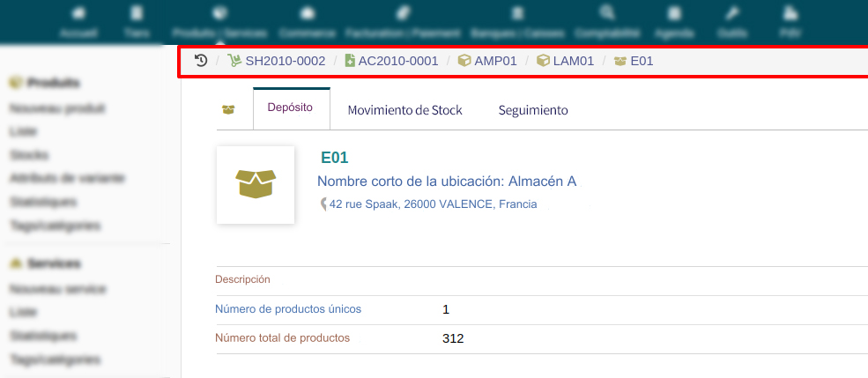The height and width of the screenshot is (378, 868).
Task: Click the large warehouse box thumbnail
Action: tap(256, 185)
